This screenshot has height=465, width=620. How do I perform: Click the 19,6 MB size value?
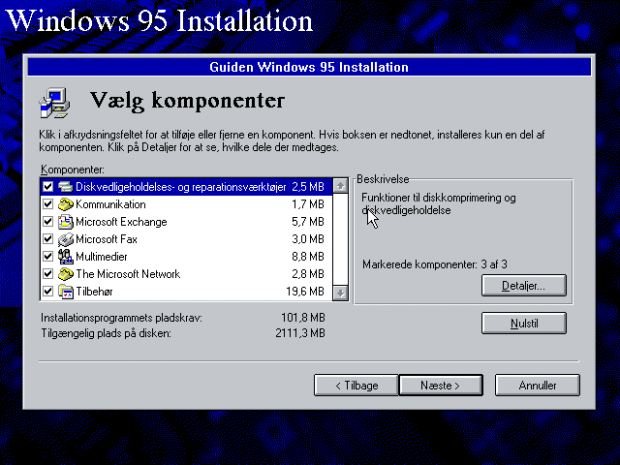point(305,291)
